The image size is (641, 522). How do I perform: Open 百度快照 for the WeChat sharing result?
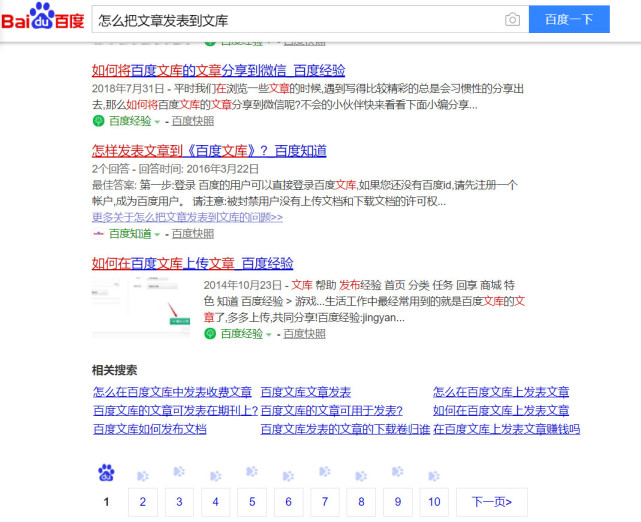click(193, 121)
